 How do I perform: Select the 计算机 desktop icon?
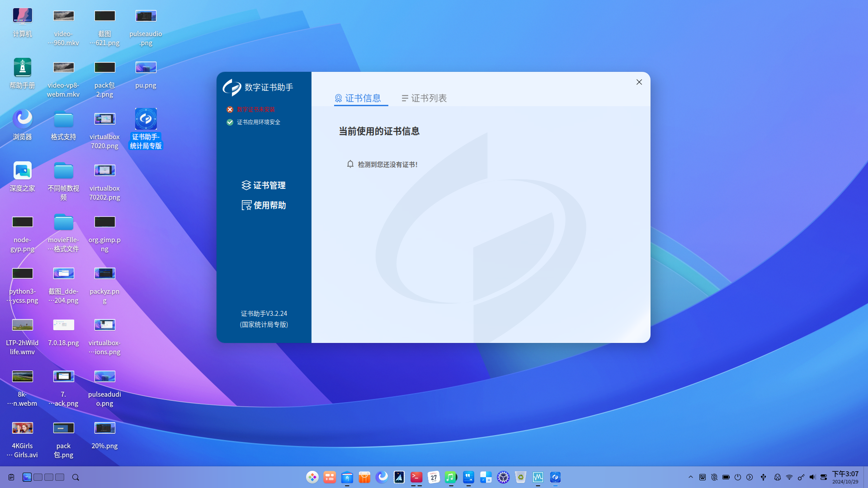pyautogui.click(x=22, y=22)
